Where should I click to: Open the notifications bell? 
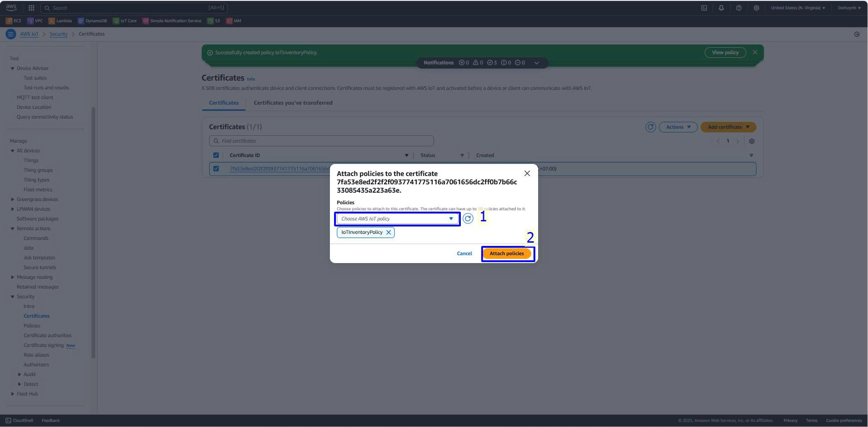721,8
